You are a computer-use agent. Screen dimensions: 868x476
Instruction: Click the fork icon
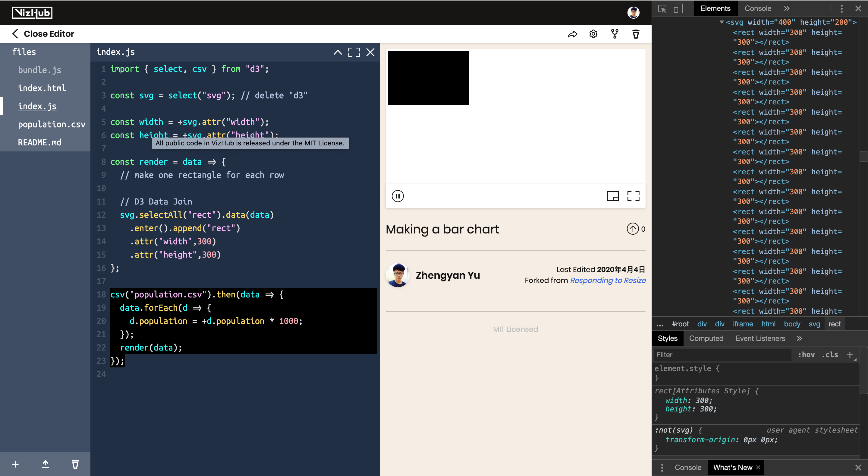(615, 34)
